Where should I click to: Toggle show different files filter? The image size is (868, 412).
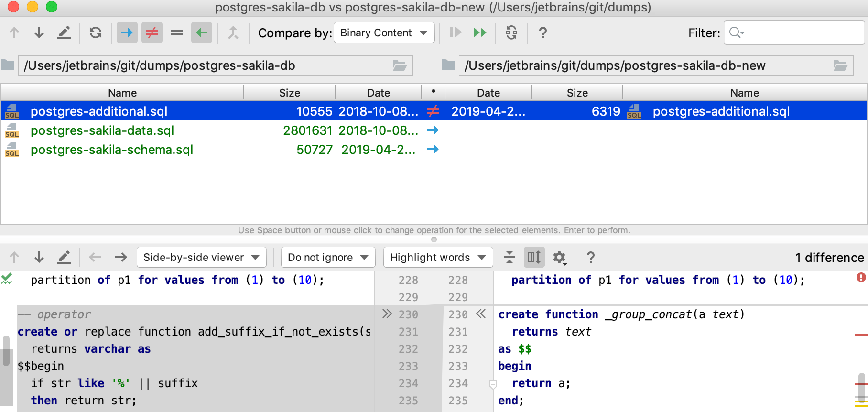point(152,33)
